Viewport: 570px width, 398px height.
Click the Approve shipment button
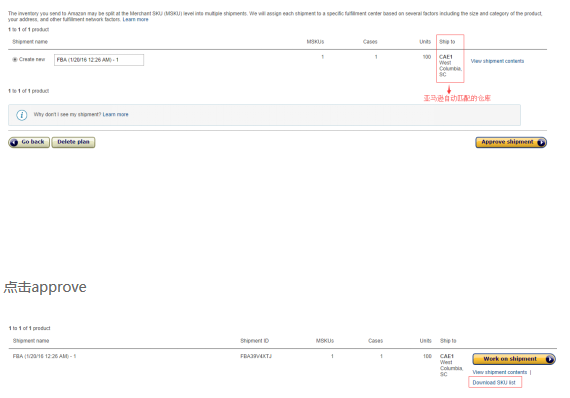pos(511,142)
